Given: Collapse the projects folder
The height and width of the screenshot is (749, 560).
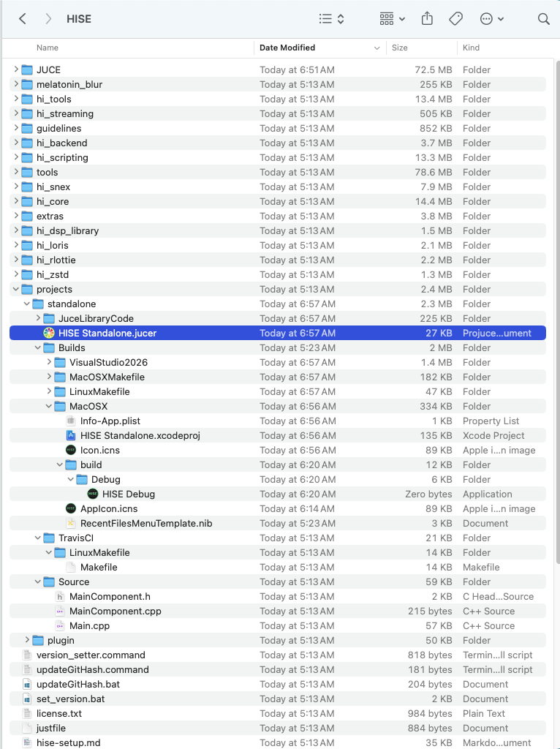Looking at the screenshot, I should [x=16, y=289].
